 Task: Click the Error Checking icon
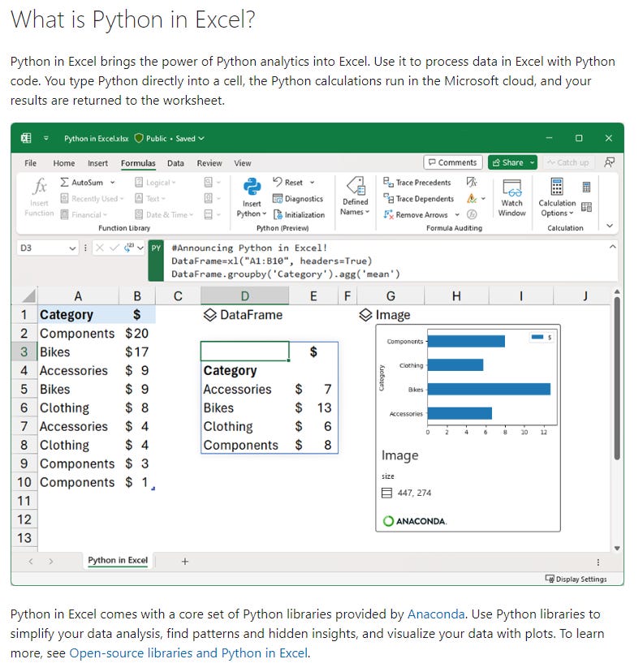(472, 198)
